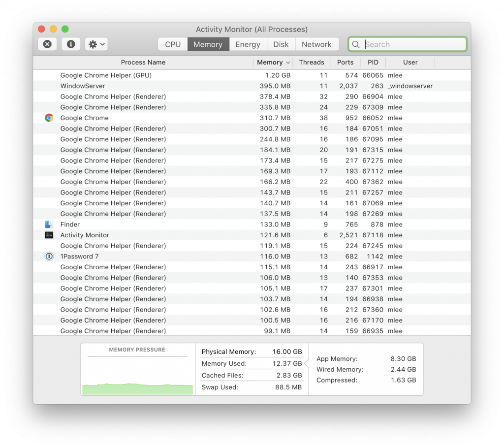Click the Quit Process stop icon

coord(47,44)
